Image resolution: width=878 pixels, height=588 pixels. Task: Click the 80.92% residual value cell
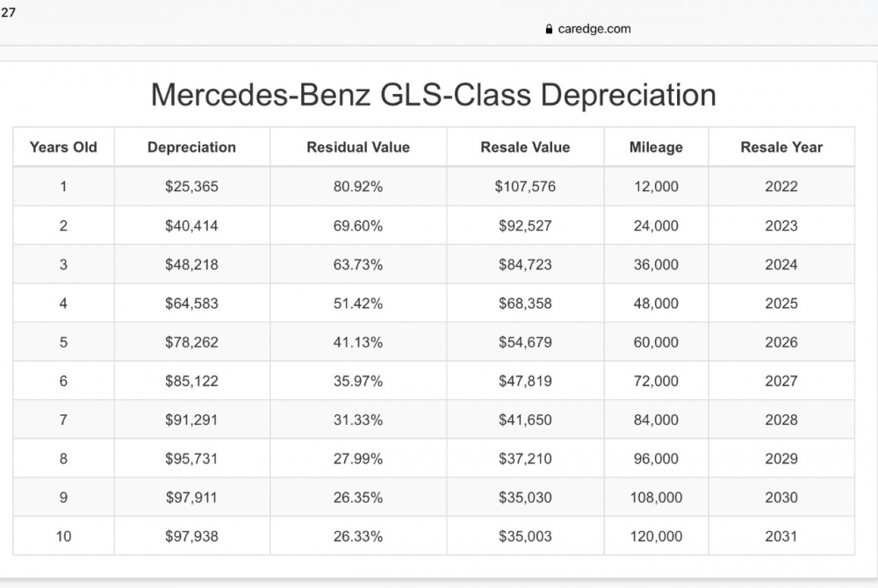coord(358,187)
